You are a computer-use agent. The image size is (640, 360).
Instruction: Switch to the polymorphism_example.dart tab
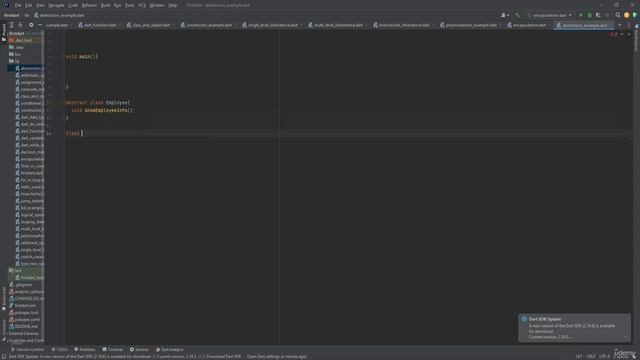coord(471,25)
